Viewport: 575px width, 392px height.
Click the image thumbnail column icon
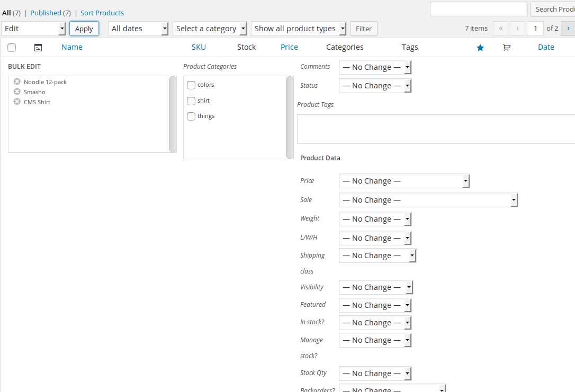(38, 48)
